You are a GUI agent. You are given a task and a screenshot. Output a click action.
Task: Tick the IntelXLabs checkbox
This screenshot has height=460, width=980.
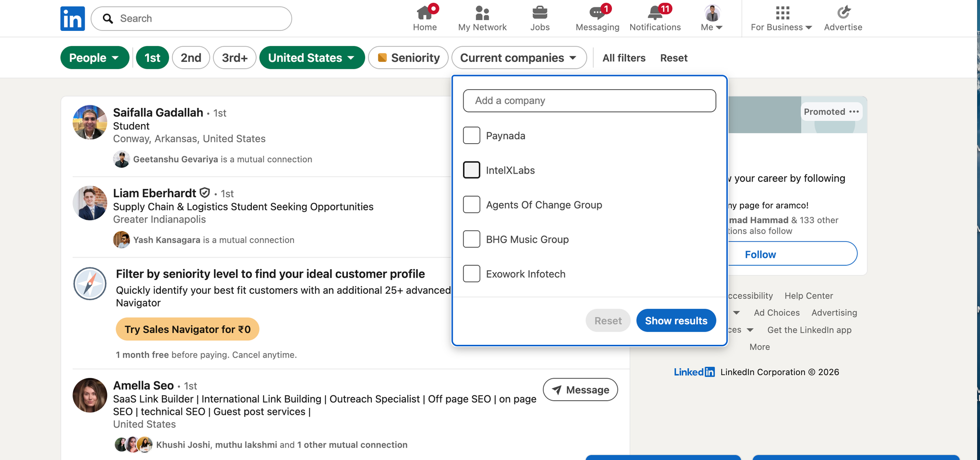(471, 170)
